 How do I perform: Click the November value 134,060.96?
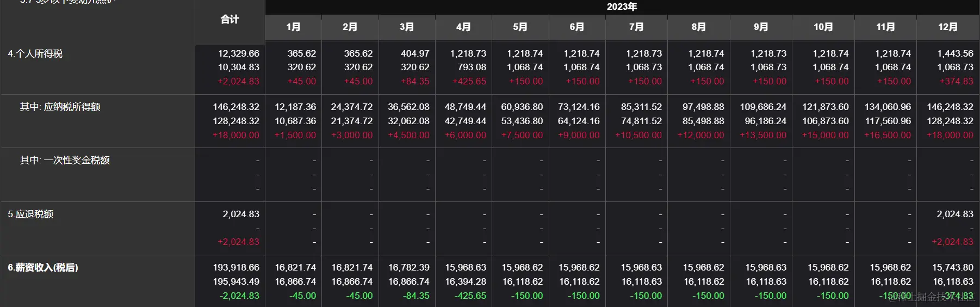(888, 107)
